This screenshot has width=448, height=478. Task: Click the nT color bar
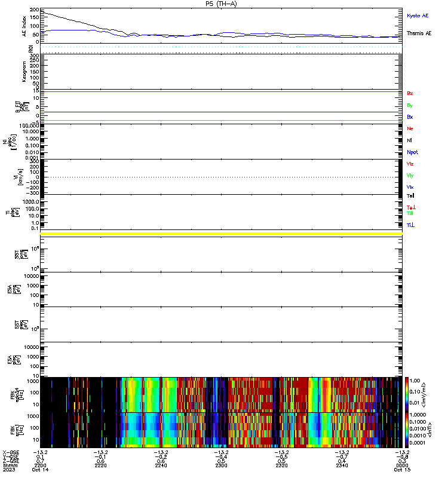[x=407, y=430]
